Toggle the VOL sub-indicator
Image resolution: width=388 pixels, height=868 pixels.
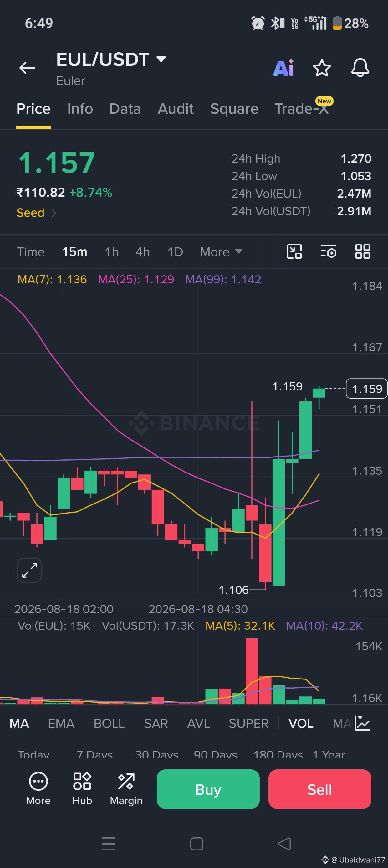pos(301,723)
